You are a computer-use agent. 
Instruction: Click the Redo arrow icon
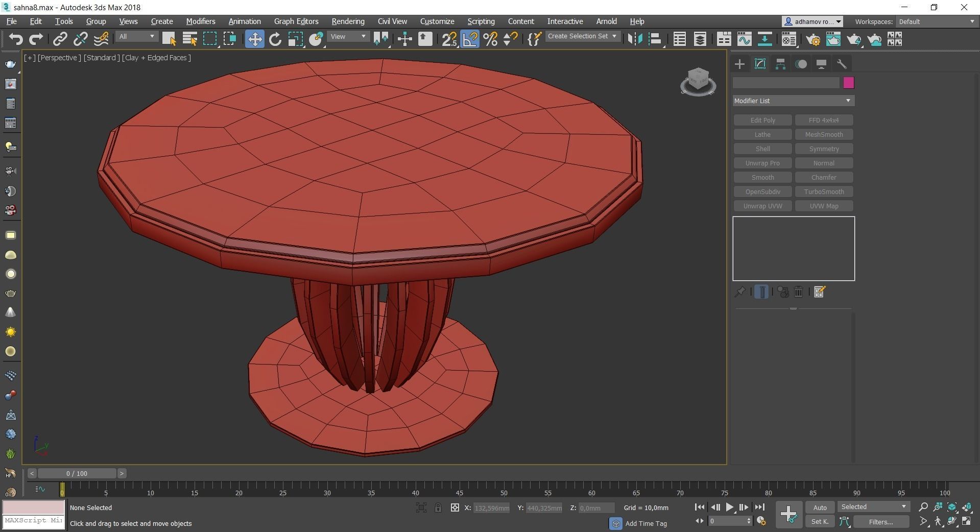(x=36, y=39)
